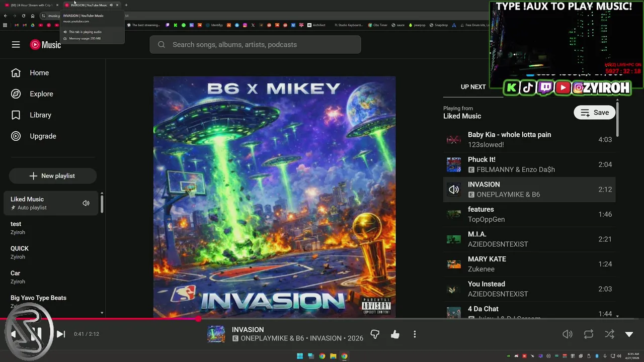The width and height of the screenshot is (644, 362).
Task: Close the INVASION YouTube Music tab
Action: click(x=117, y=5)
